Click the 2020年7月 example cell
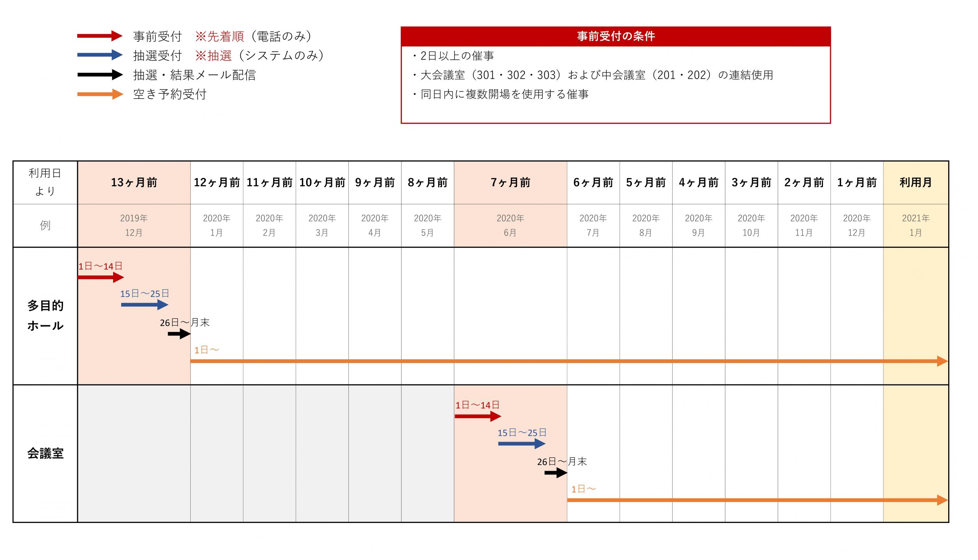The image size is (978, 560). [x=593, y=225]
